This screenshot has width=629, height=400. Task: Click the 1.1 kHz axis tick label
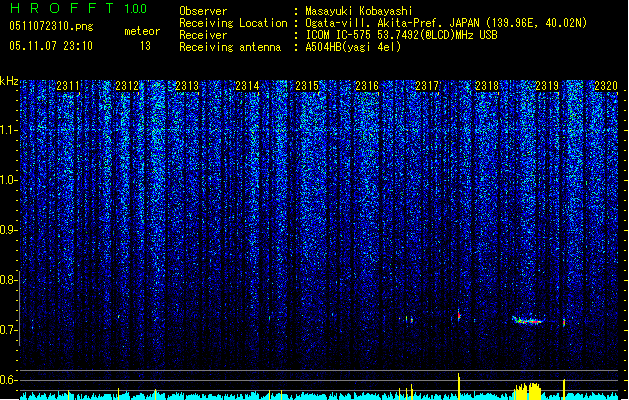(x=7, y=130)
